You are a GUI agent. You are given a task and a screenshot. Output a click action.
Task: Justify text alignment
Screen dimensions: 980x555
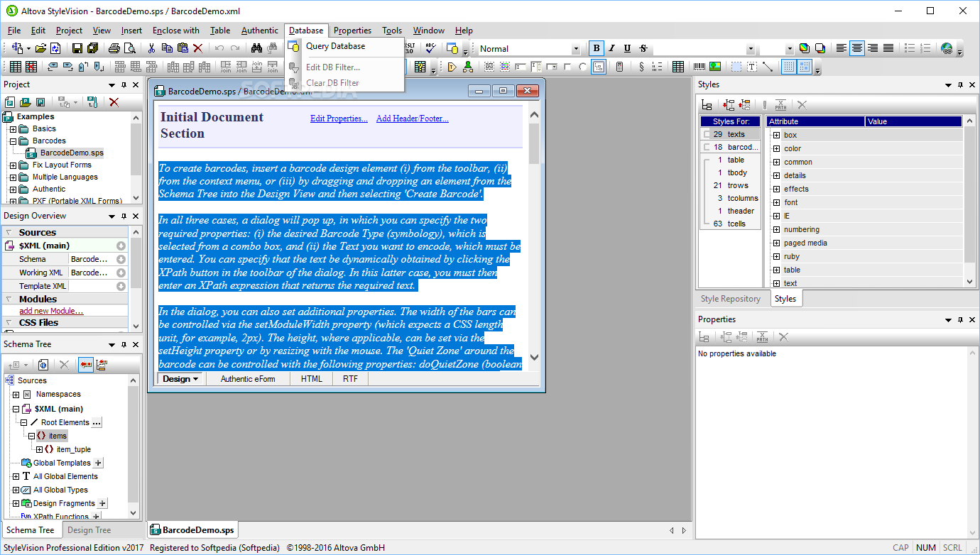888,48
